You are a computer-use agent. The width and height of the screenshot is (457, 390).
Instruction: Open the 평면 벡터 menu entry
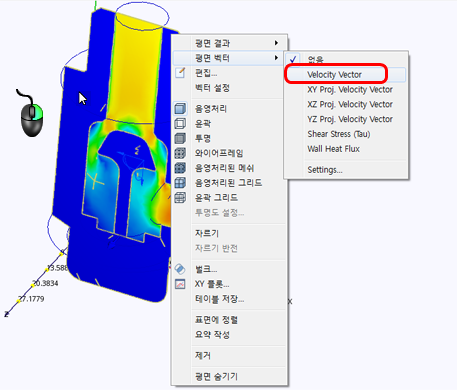click(229, 58)
